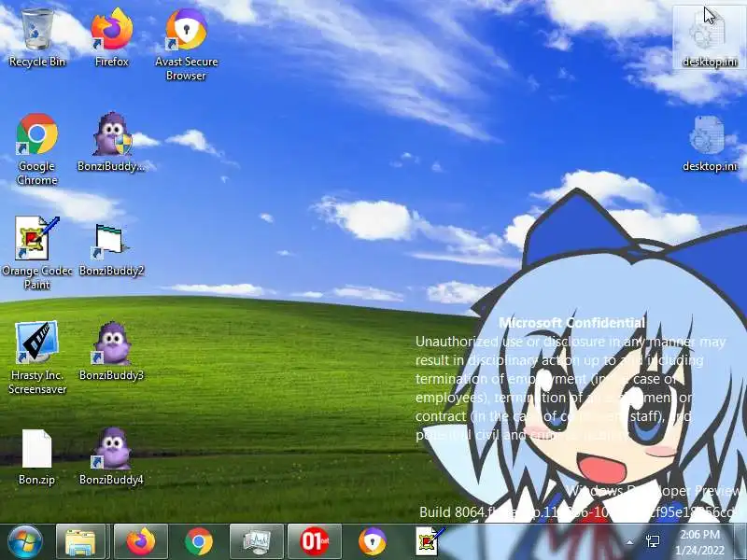Click the BonziBuddy4 text label

[111, 480]
